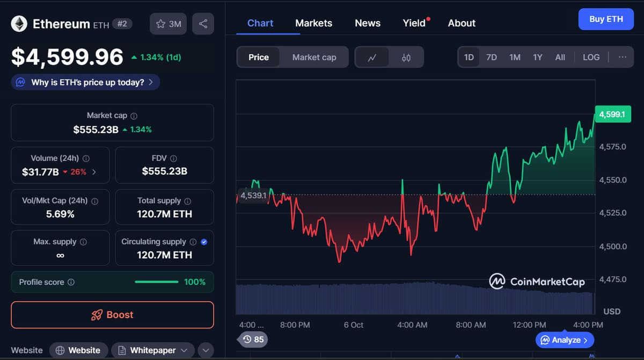
Task: Expand the Whitepaper dropdown
Action: point(153,350)
